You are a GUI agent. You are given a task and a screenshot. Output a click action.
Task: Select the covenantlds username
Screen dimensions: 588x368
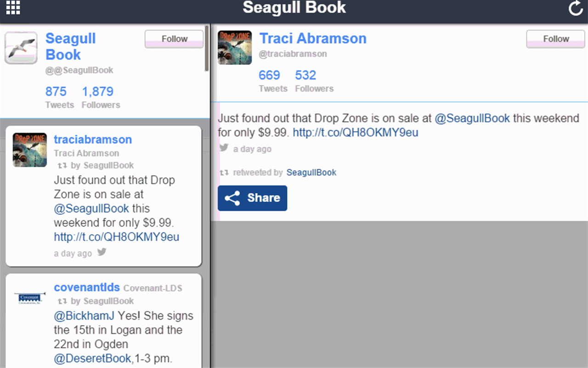87,287
